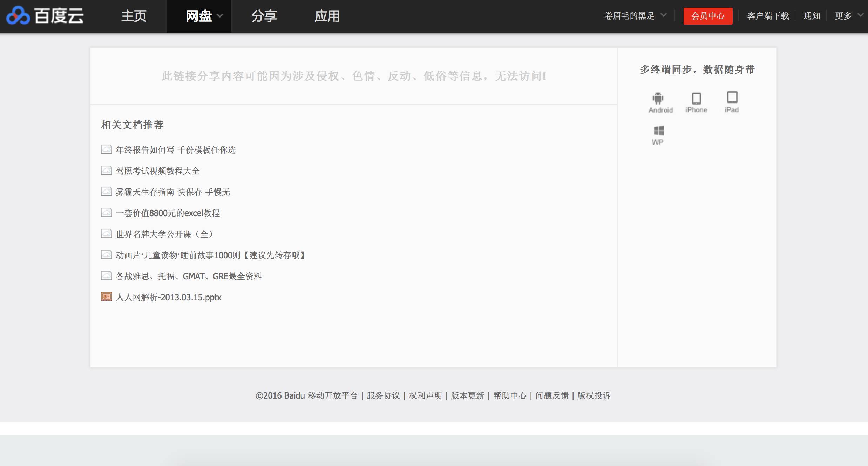
Task: Click the 会员中心 button
Action: (x=708, y=16)
